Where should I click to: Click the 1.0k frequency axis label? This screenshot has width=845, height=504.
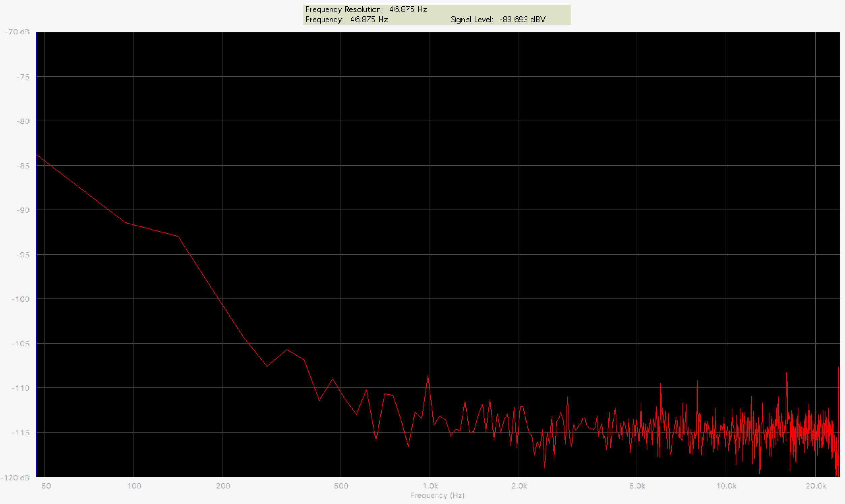(x=431, y=486)
